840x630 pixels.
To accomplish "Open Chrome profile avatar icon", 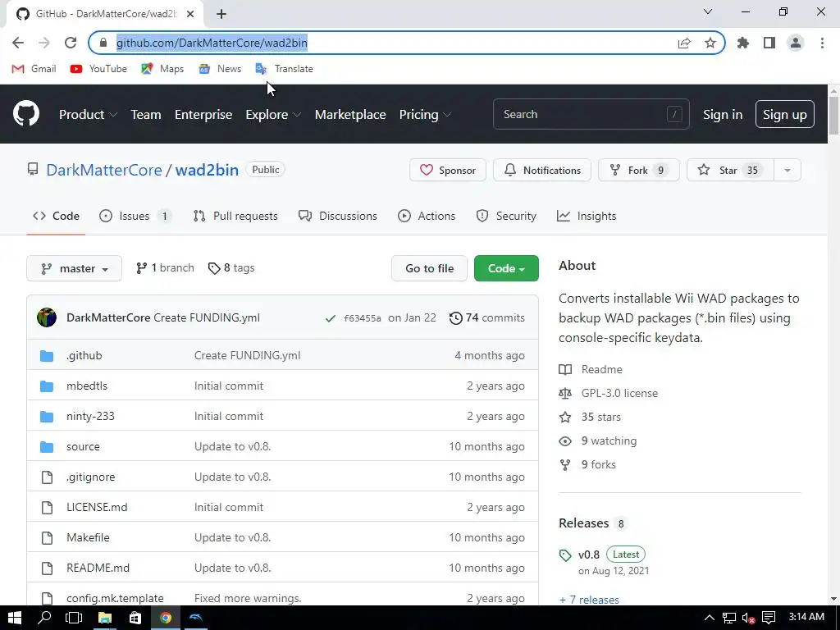I will click(796, 43).
